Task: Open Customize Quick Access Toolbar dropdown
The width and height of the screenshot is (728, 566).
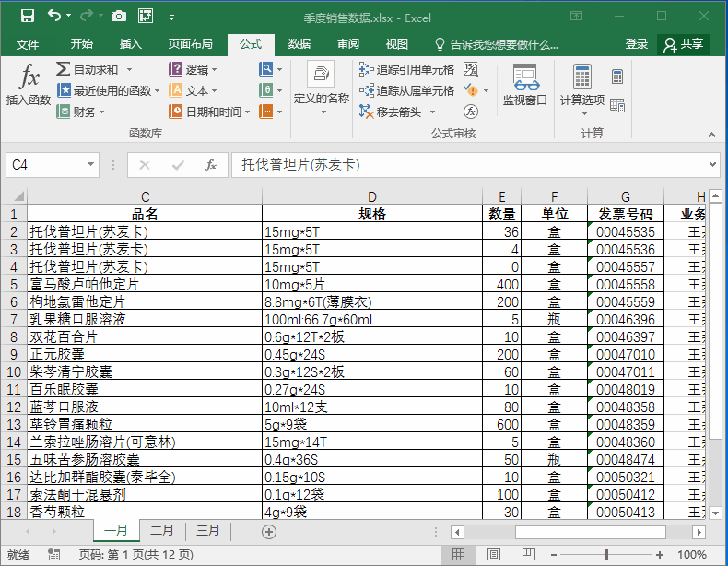Action: pos(171,18)
